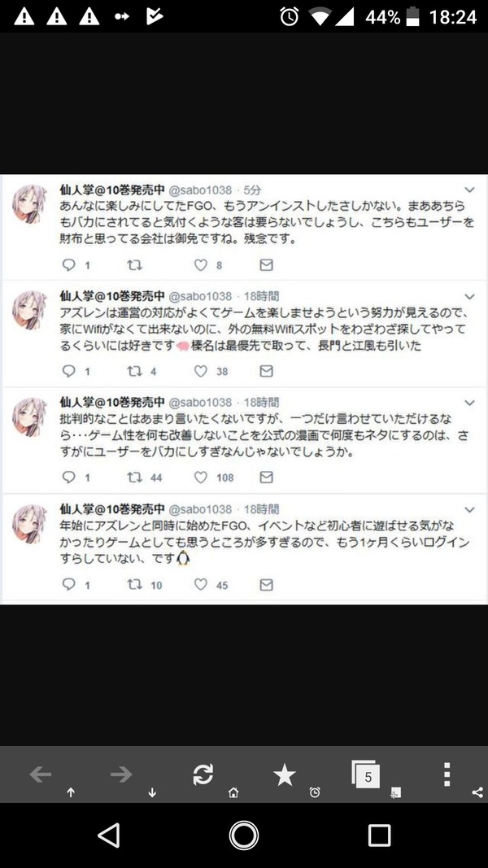Tap the browser back arrow
The image size is (488, 868).
41,774
